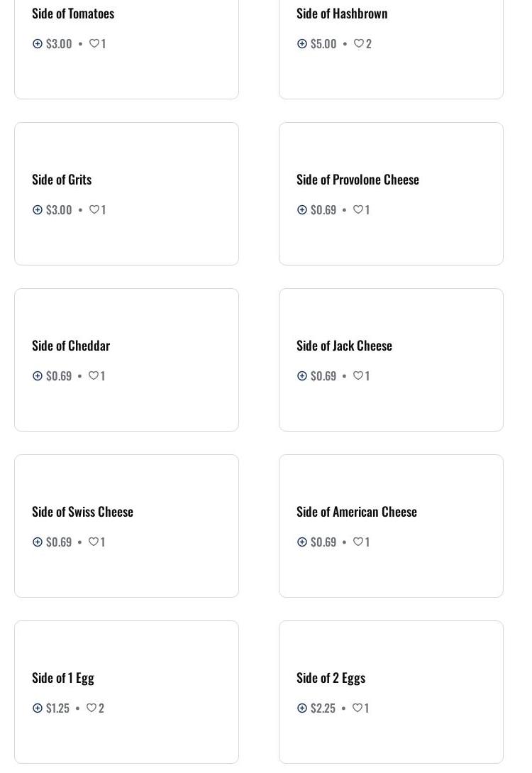Add Side of Grits using plus icon
The width and height of the screenshot is (532, 773).
tap(38, 209)
